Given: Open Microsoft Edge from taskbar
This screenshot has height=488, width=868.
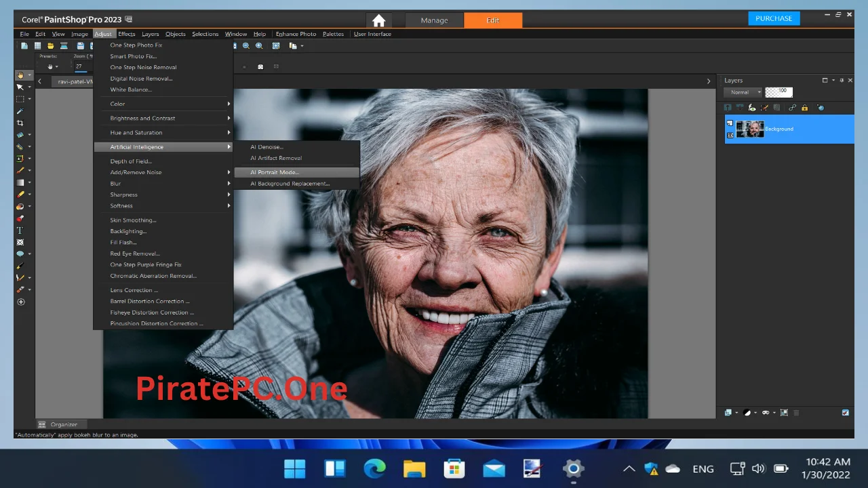Looking at the screenshot, I should (374, 468).
